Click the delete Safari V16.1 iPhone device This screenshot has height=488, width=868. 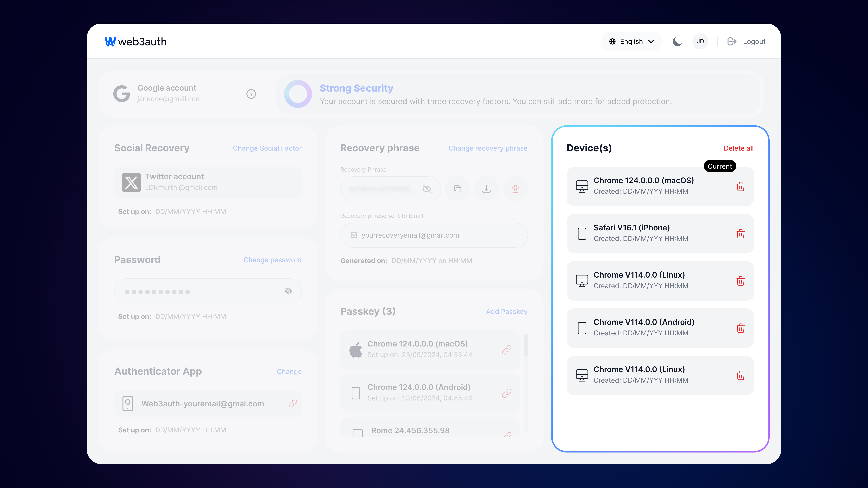pyautogui.click(x=741, y=233)
